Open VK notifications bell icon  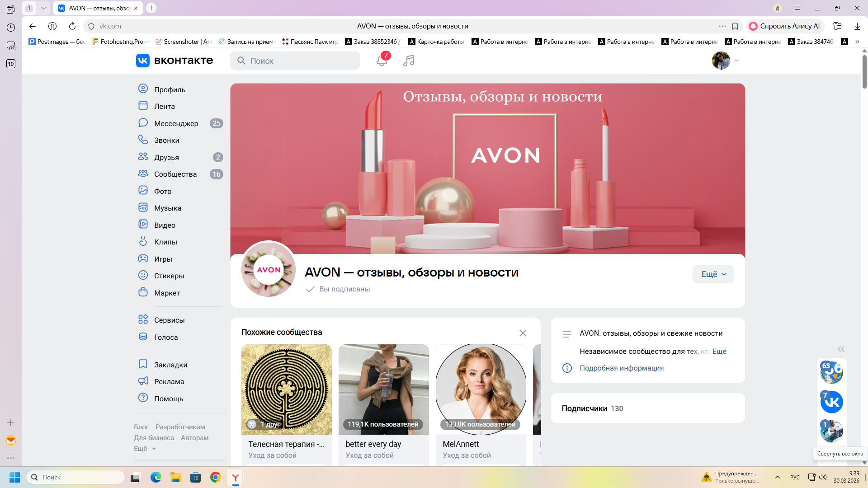click(x=382, y=61)
